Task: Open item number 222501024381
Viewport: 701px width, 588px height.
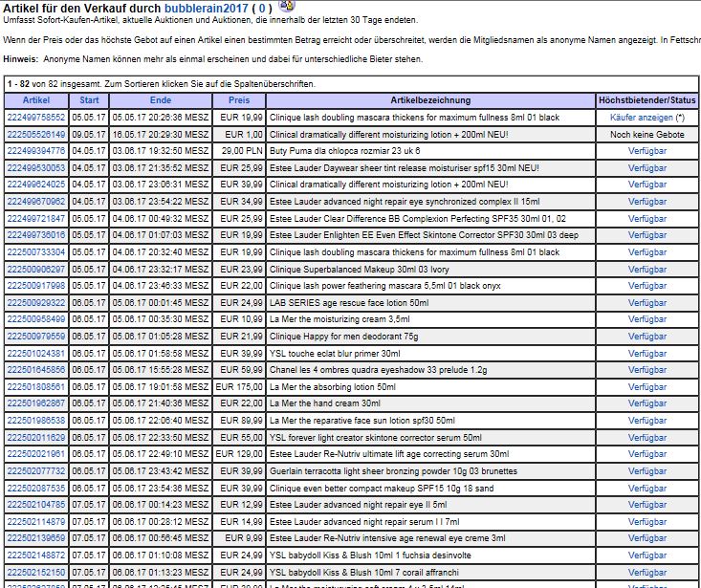Action: point(36,353)
